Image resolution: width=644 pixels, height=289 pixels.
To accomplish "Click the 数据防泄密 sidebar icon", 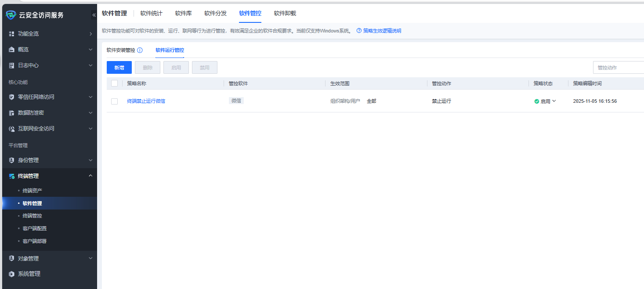I will 12,113.
